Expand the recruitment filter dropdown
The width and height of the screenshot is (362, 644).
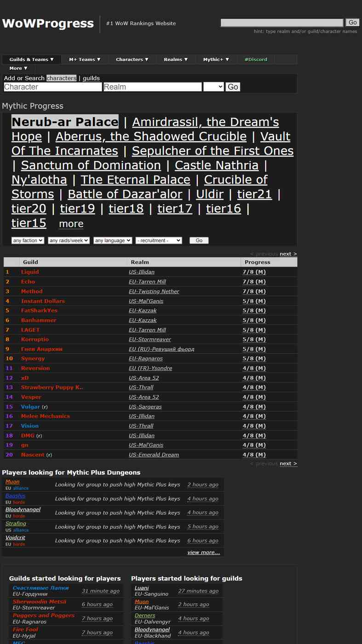pos(159,240)
